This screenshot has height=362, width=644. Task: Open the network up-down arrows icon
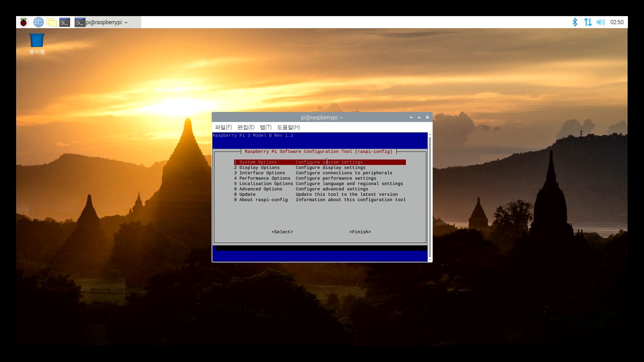point(588,22)
